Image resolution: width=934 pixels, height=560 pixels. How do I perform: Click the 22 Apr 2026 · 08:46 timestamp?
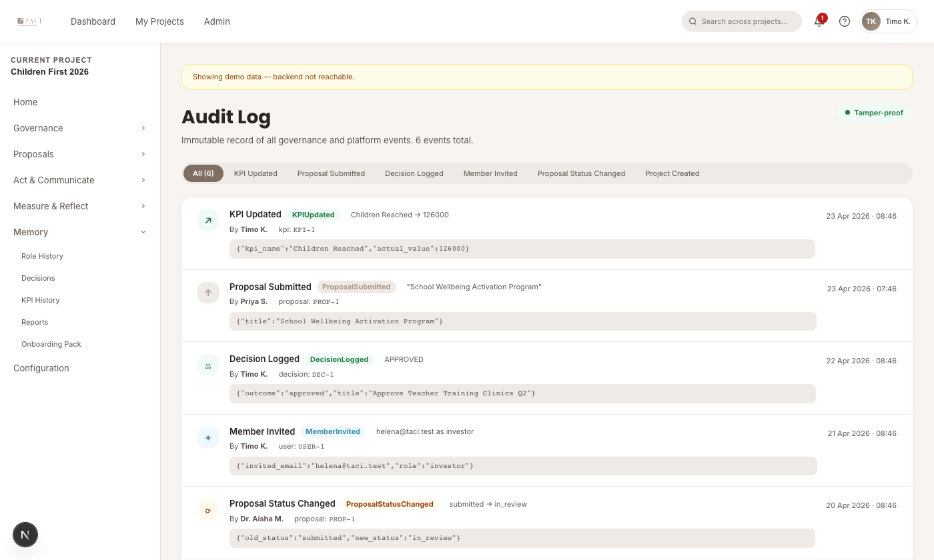pos(861,361)
